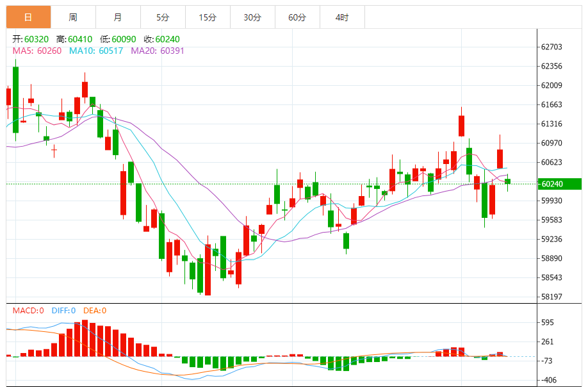Click the latest green candlestick at chart's right end
The width and height of the screenshot is (588, 387).
pos(508,181)
